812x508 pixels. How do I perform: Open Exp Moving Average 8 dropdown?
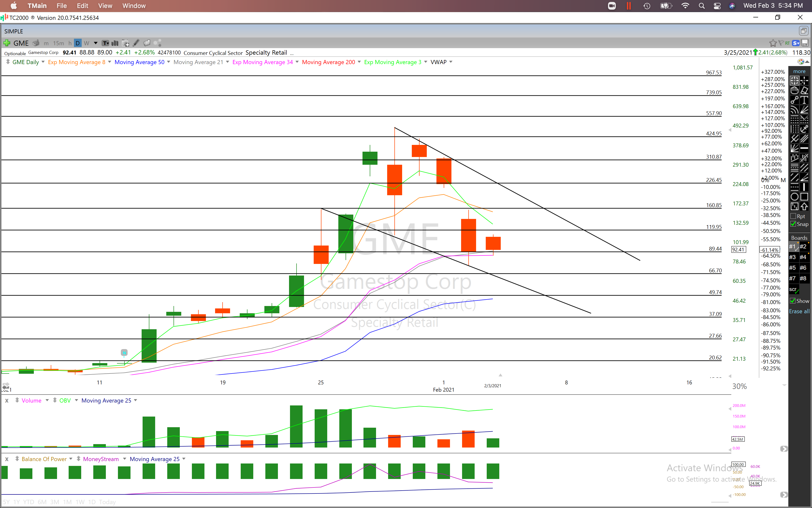(x=109, y=62)
